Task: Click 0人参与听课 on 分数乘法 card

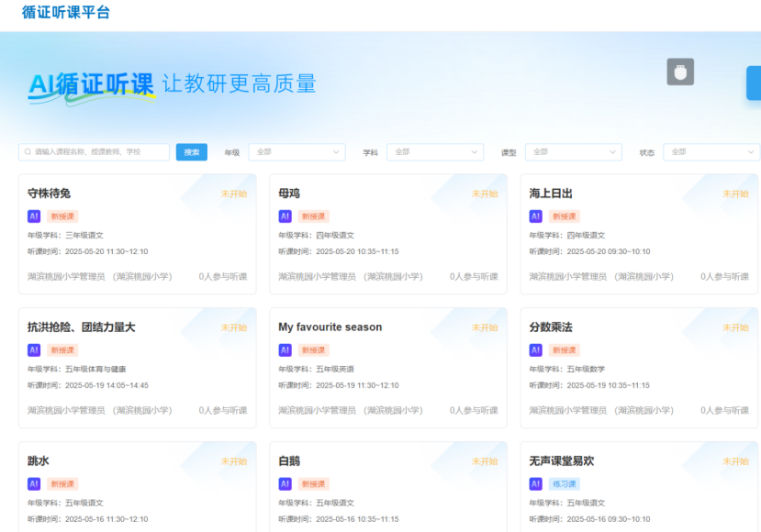Action: click(x=724, y=410)
